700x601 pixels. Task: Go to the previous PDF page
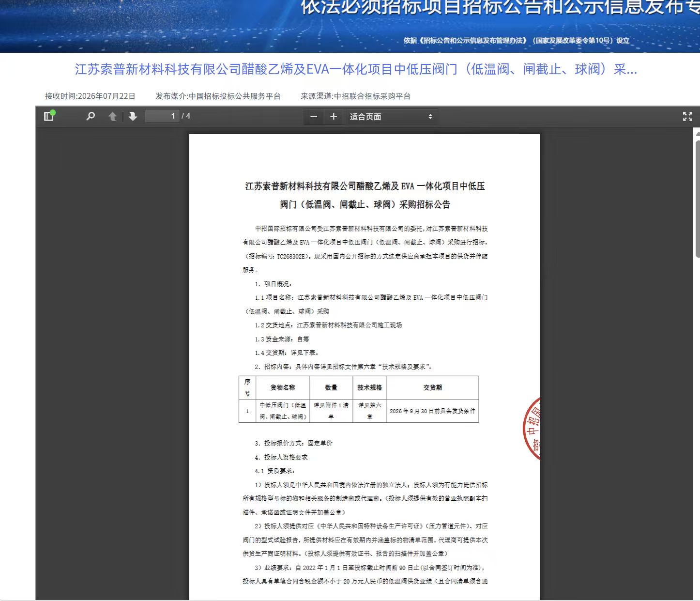coord(113,116)
